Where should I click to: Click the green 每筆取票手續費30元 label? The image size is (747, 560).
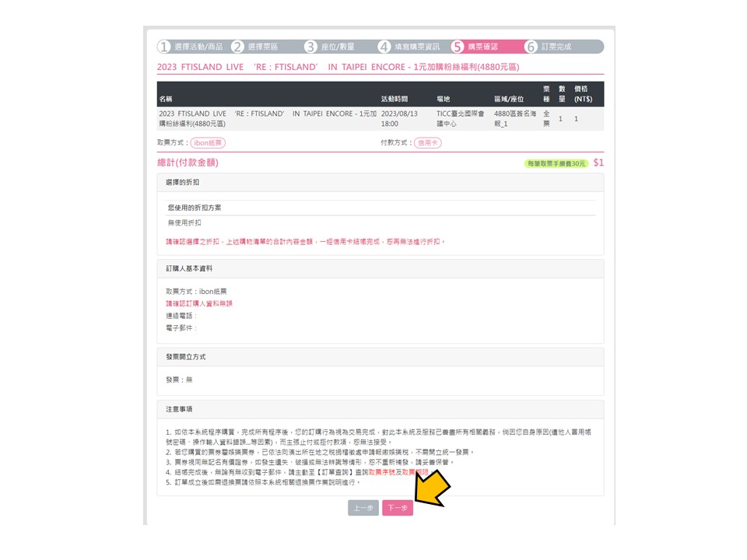coord(556,163)
